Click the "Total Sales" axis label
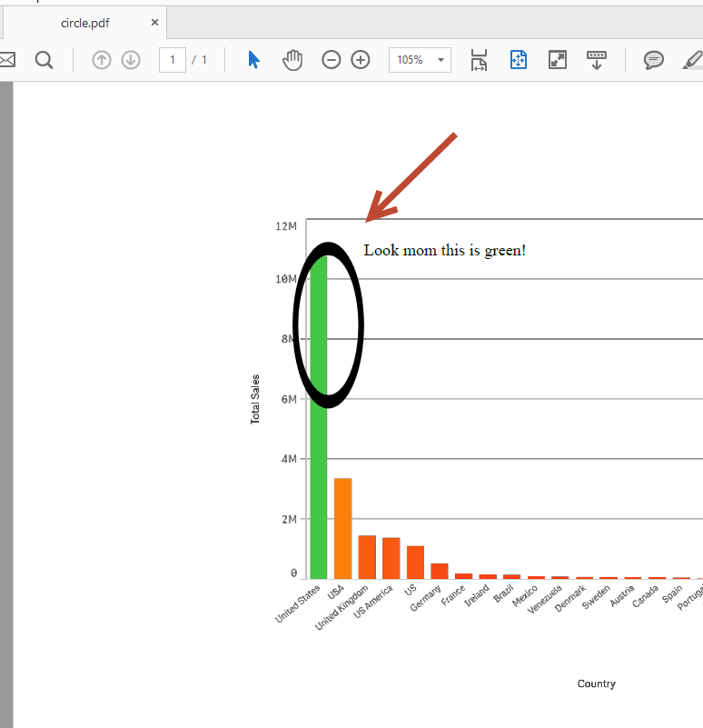This screenshot has width=703, height=728. coord(254,399)
